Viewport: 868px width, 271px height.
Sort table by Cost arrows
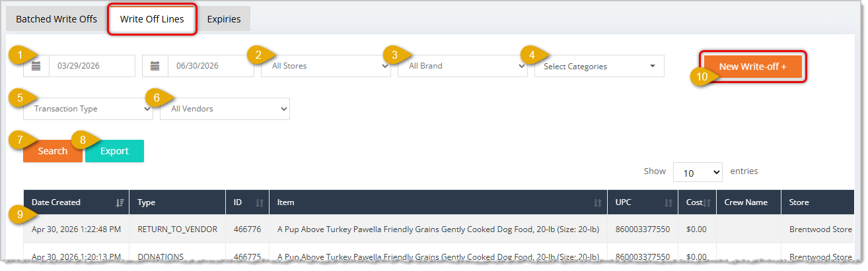[x=707, y=203]
